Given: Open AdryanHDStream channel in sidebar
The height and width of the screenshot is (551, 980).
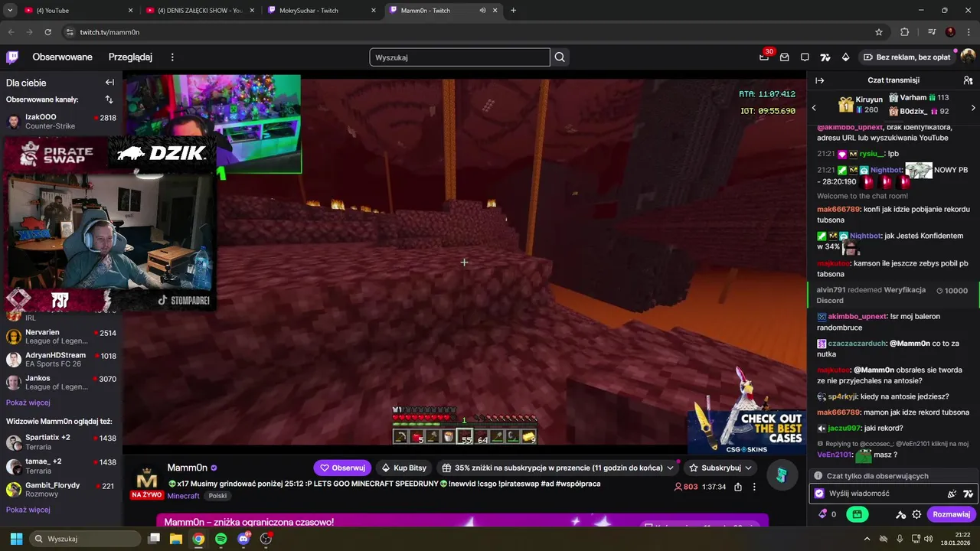Looking at the screenshot, I should point(61,360).
